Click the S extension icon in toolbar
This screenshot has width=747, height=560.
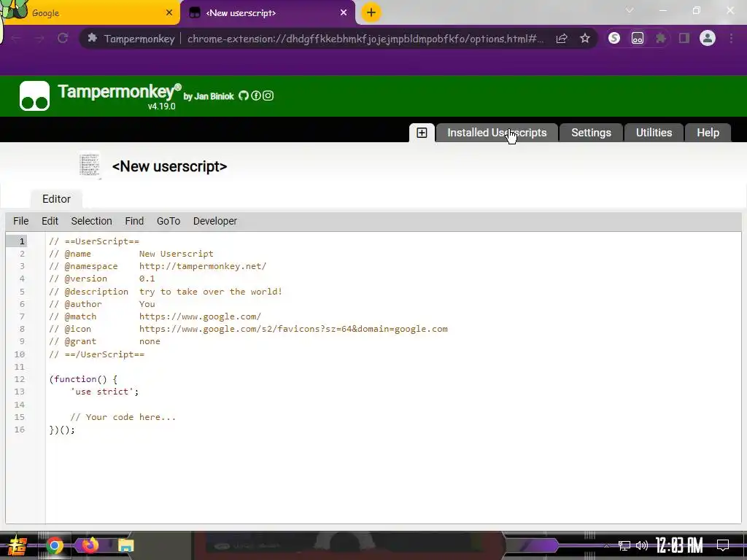[x=614, y=38]
